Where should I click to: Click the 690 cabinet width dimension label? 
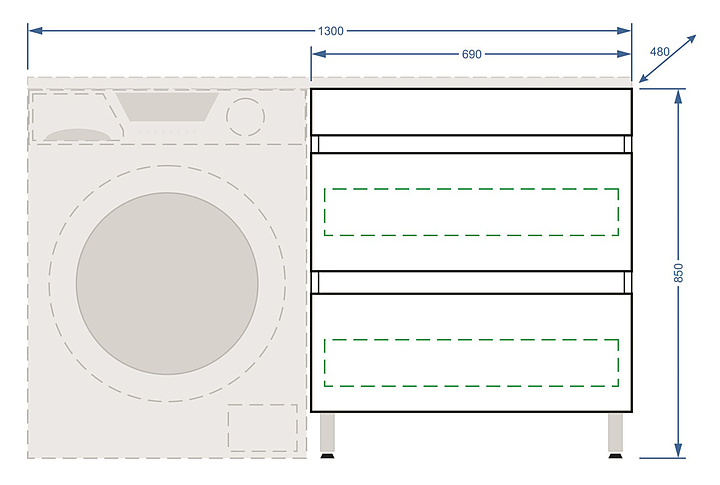pyautogui.click(x=469, y=54)
